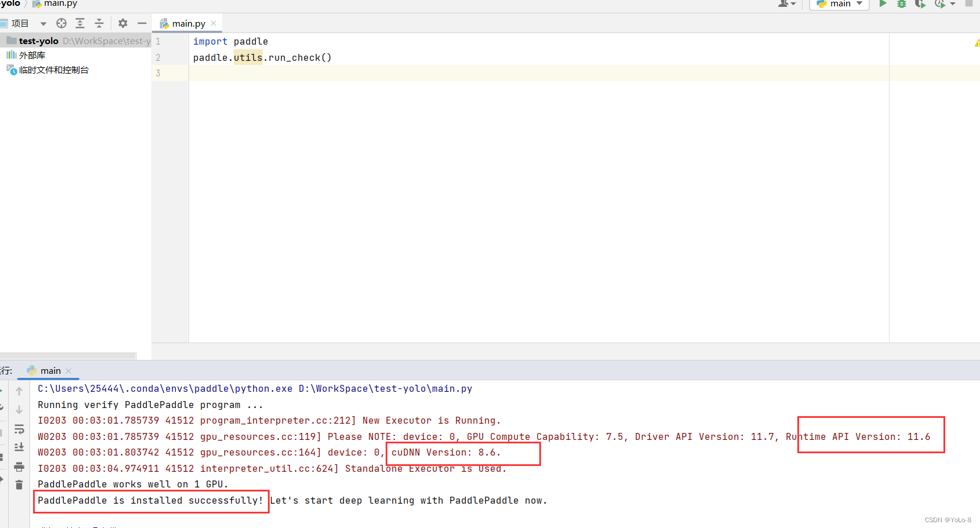Screen dimensions: 980x528
Task: Click the project panel horizontal scrollbar
Action: [x=68, y=356]
